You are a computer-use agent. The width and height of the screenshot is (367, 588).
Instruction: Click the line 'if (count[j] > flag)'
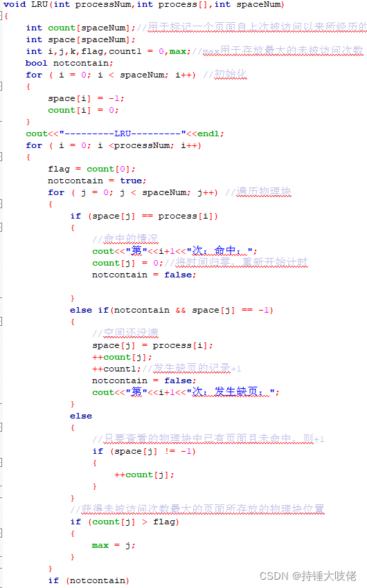coord(125,522)
